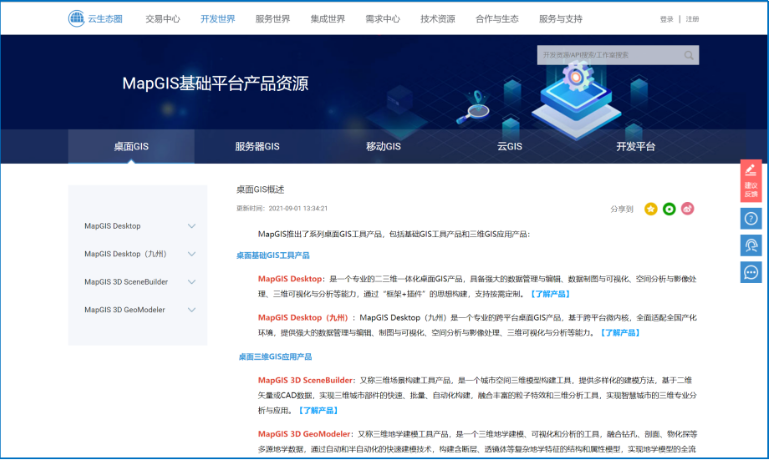Click the 桌面三维GIS应用产品 heading link
The width and height of the screenshot is (771, 462).
[x=275, y=357]
